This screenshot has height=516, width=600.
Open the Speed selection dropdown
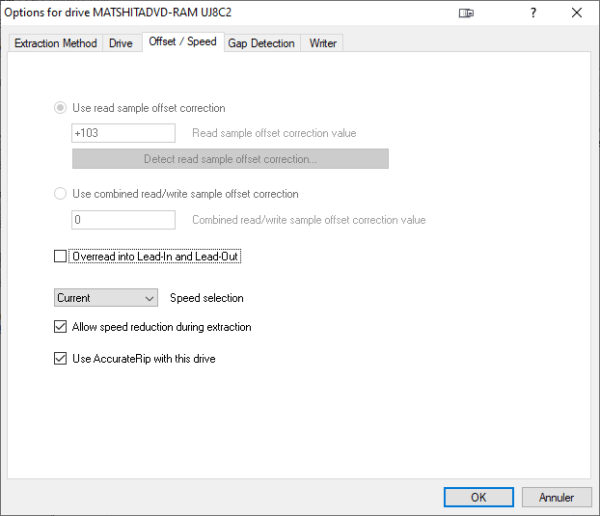106,298
